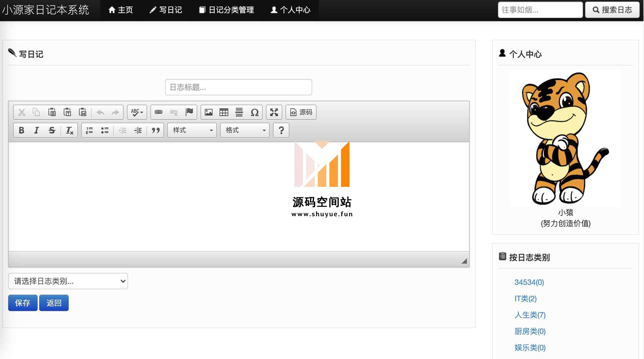
Task: Remove formatting with the Tx icon
Action: coord(69,130)
